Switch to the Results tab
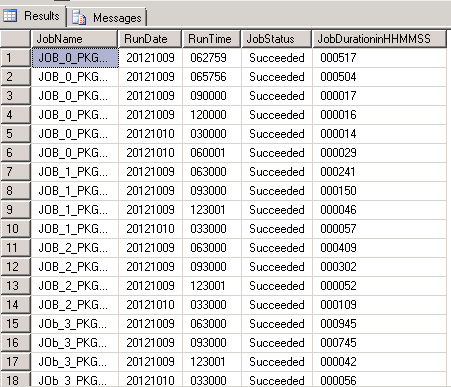The width and height of the screenshot is (451, 387). (33, 16)
